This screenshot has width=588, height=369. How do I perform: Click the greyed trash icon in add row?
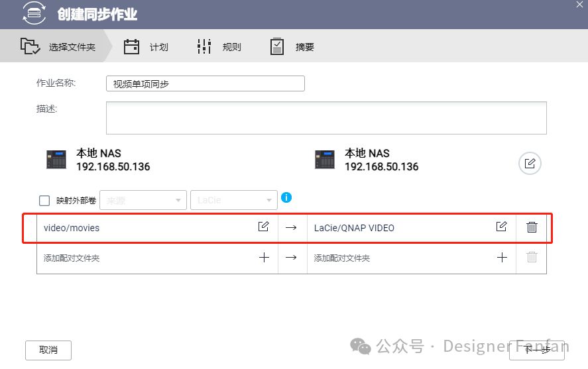click(x=532, y=258)
